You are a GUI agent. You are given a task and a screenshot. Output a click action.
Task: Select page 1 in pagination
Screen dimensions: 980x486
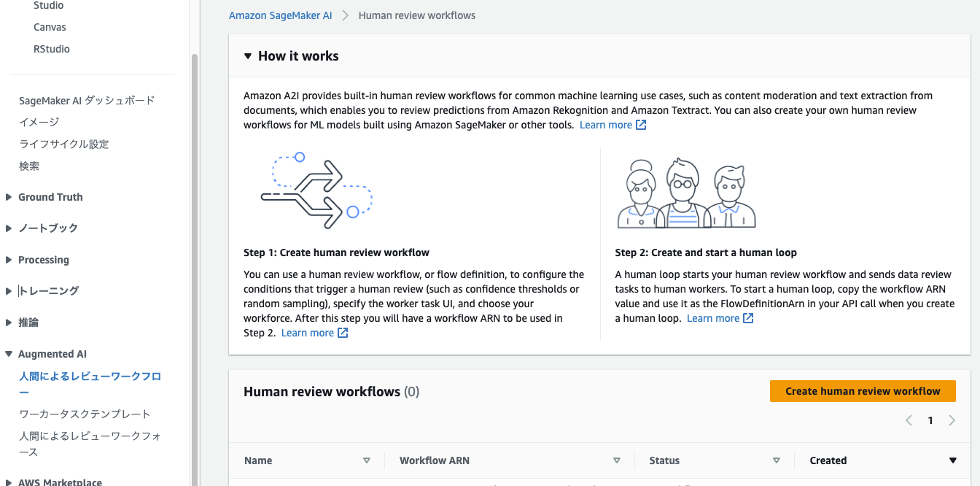930,420
